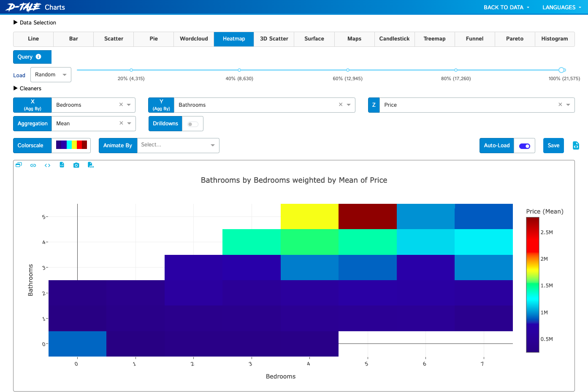Viewport: 588px width, 392px height.
Task: Open the Aggregation Mean dropdown arrow
Action: tap(129, 123)
